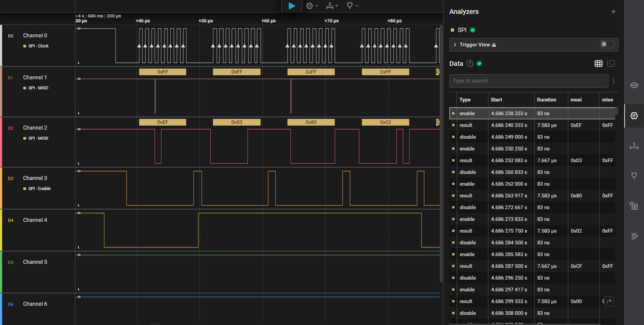644x325 pixels.
Task: Add a measurement with the ruler plus icon
Action: pyautogui.click(x=332, y=6)
